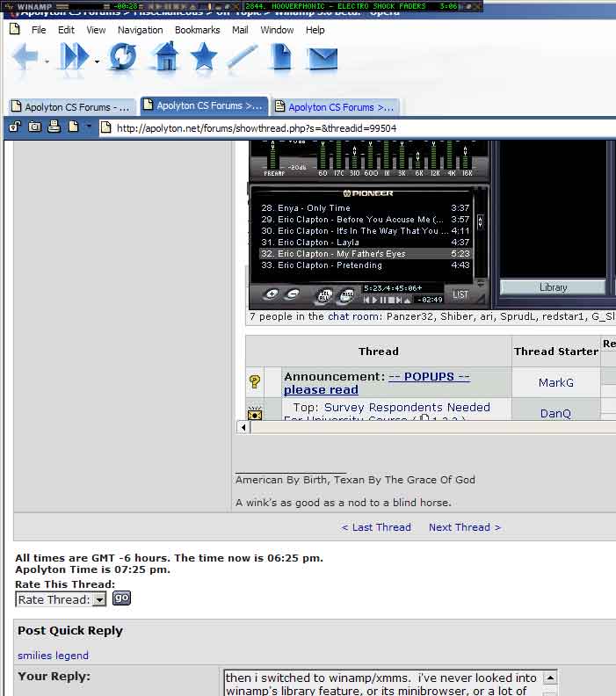Click the minus remove button in Winamp playlist
616x696 pixels.
pos(292,294)
